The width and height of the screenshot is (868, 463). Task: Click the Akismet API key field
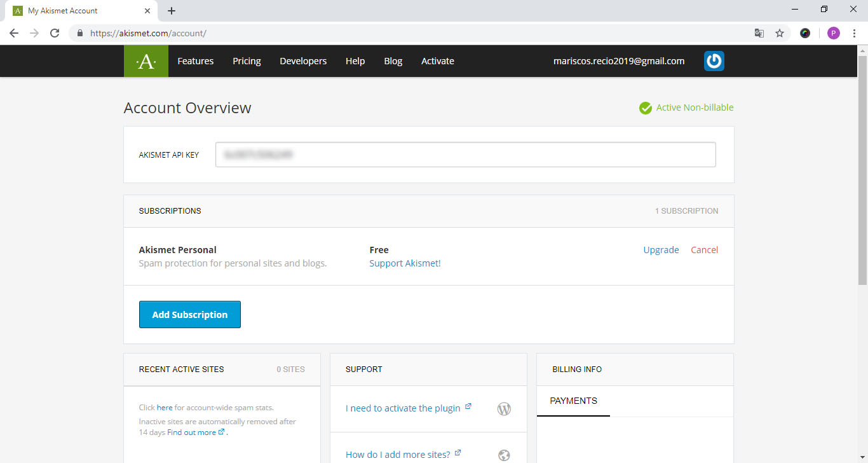(466, 155)
